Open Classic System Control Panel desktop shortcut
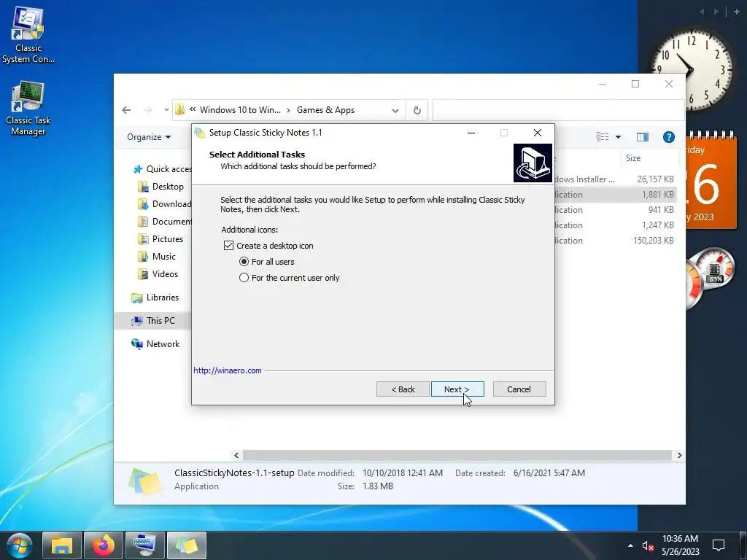The image size is (747, 560). pos(28,36)
